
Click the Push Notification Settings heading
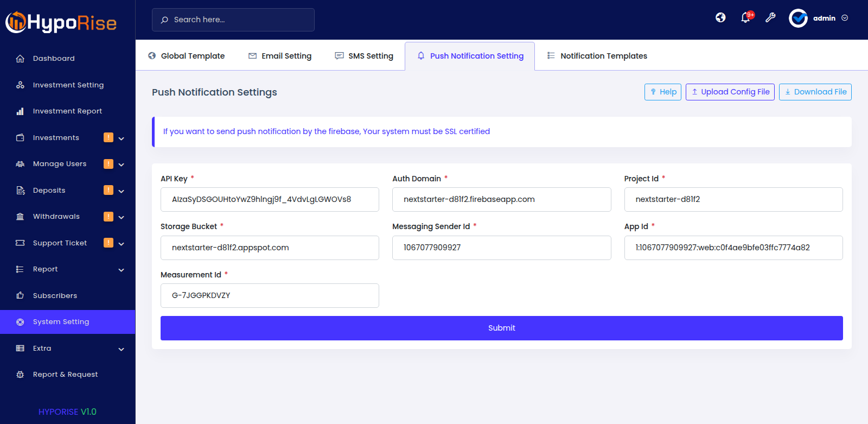pyautogui.click(x=214, y=92)
